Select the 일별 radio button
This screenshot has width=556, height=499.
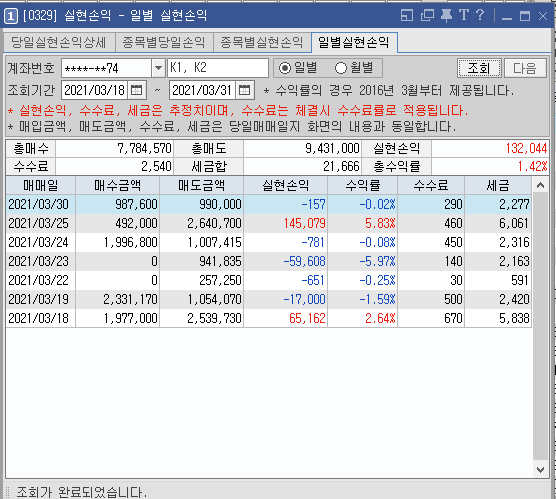285,68
